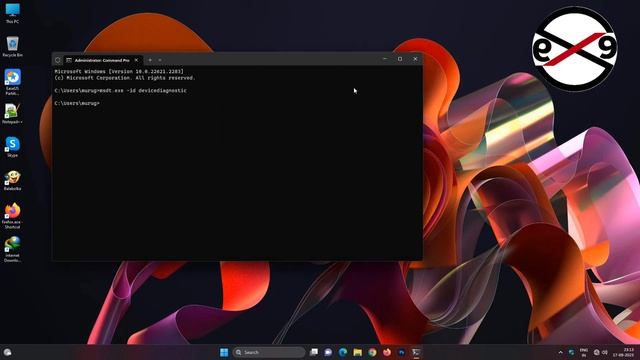Open network and volume quick settings

[x=600, y=352]
